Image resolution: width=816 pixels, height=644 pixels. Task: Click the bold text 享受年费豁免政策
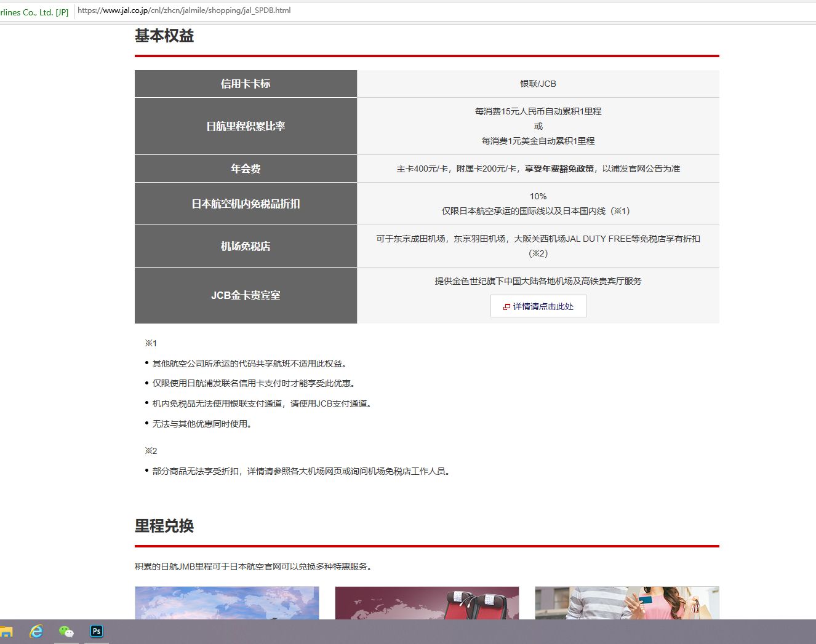pyautogui.click(x=559, y=169)
